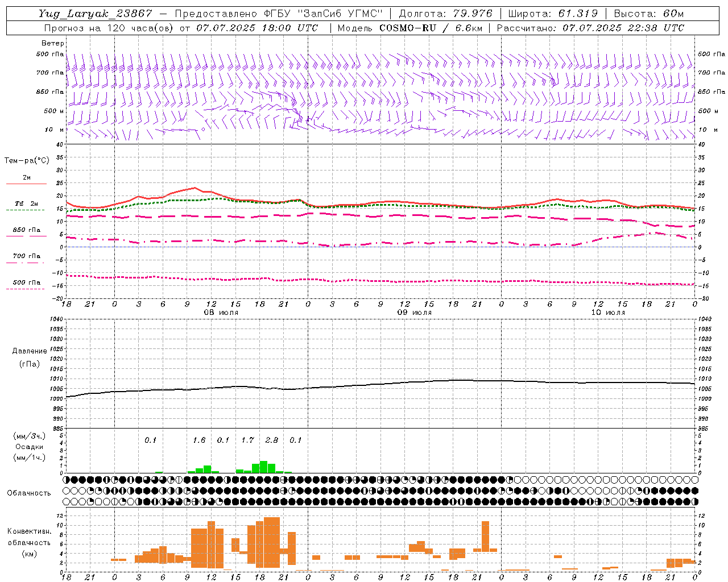This screenshot has height=582, width=728.
Task: Click the (мм/1ч.) precipitation unit label
Action: [30, 458]
